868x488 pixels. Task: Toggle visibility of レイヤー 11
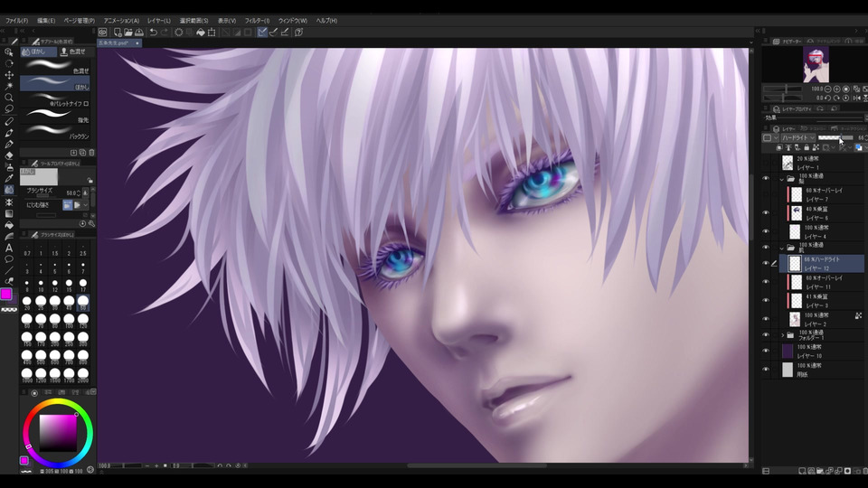coord(766,282)
